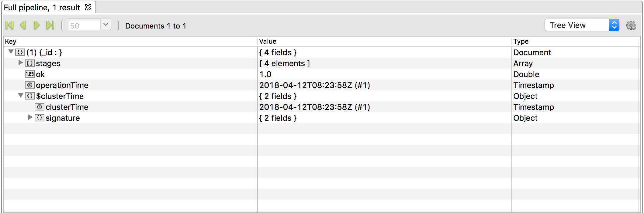Click the operationTime timestamp icon

(29, 85)
